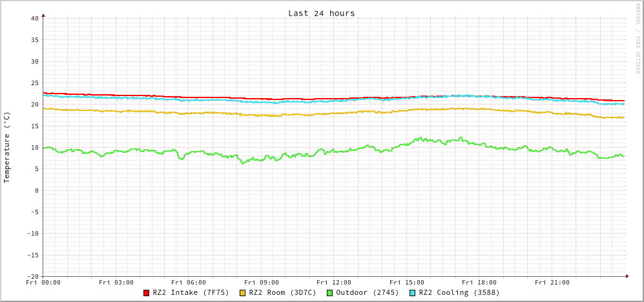Click the 'Fri 12:00' time axis label

pyautogui.click(x=334, y=283)
